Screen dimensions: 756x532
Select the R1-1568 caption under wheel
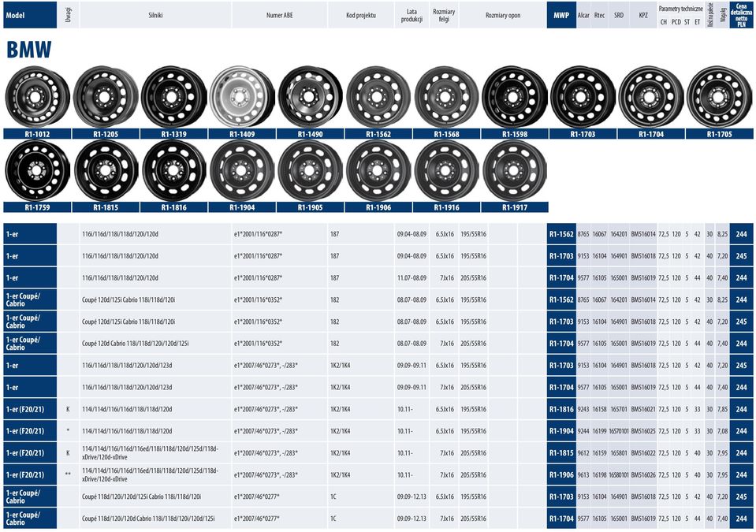point(446,134)
